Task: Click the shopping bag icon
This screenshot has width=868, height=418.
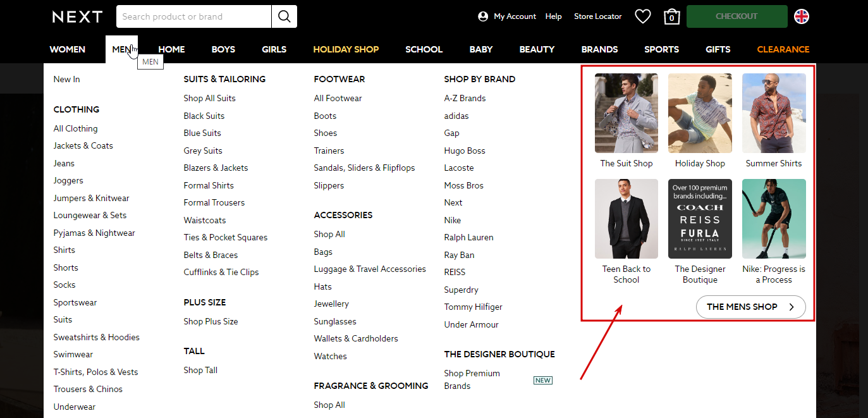Action: [671, 16]
